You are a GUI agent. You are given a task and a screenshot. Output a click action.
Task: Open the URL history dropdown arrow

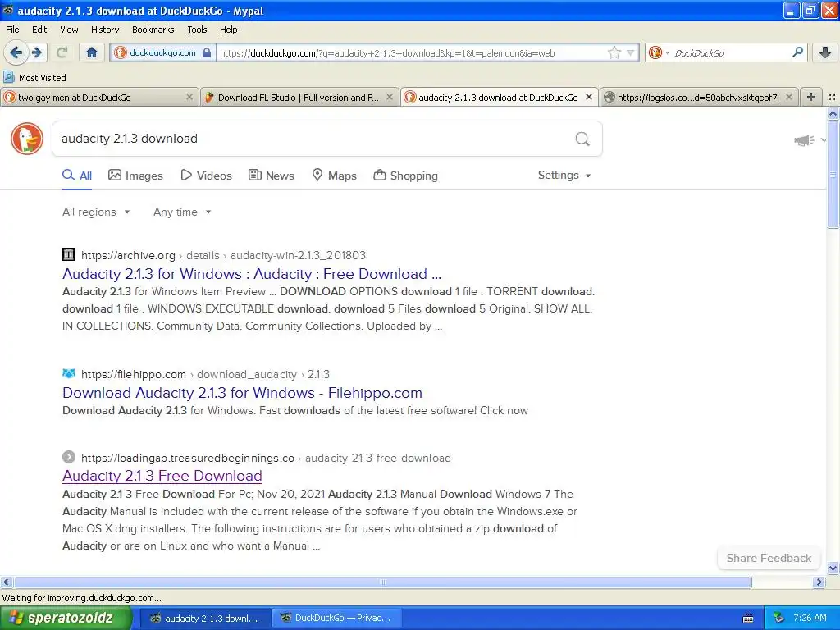[x=631, y=52]
